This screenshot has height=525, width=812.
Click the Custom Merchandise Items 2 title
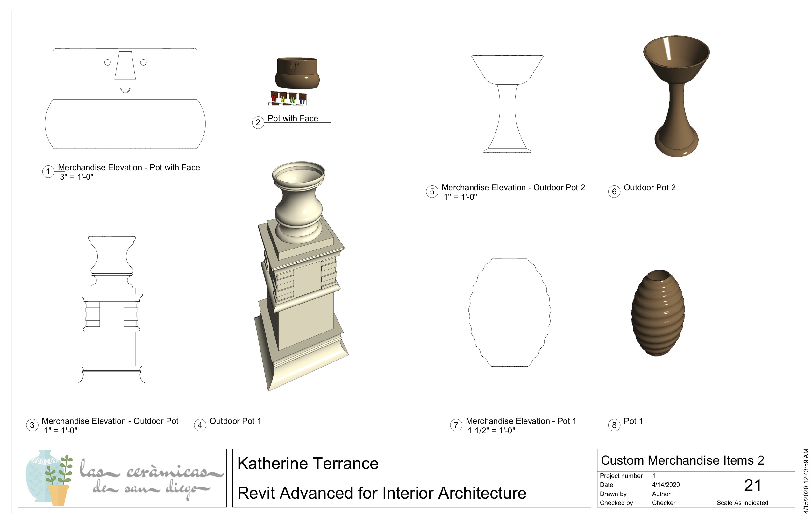pos(682,460)
